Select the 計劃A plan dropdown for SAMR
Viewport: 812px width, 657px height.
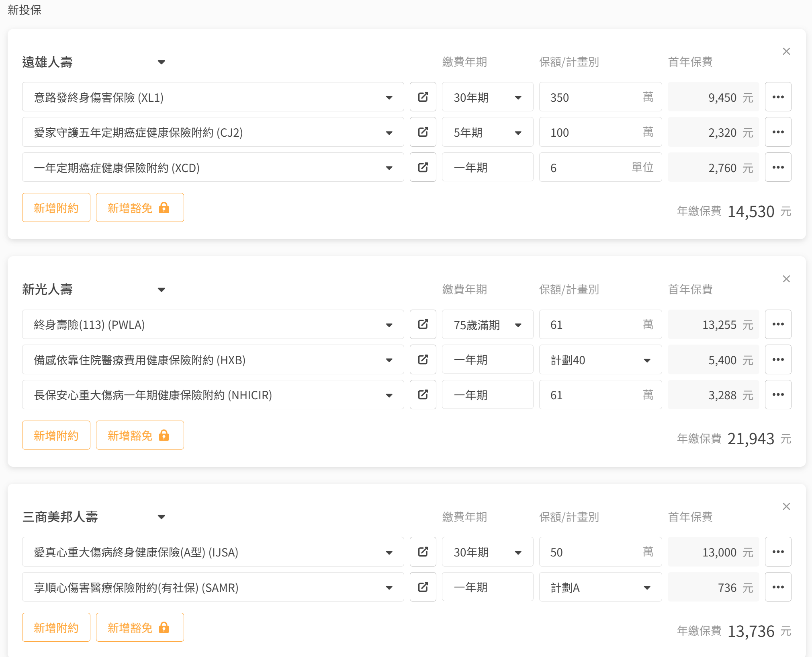coord(600,587)
